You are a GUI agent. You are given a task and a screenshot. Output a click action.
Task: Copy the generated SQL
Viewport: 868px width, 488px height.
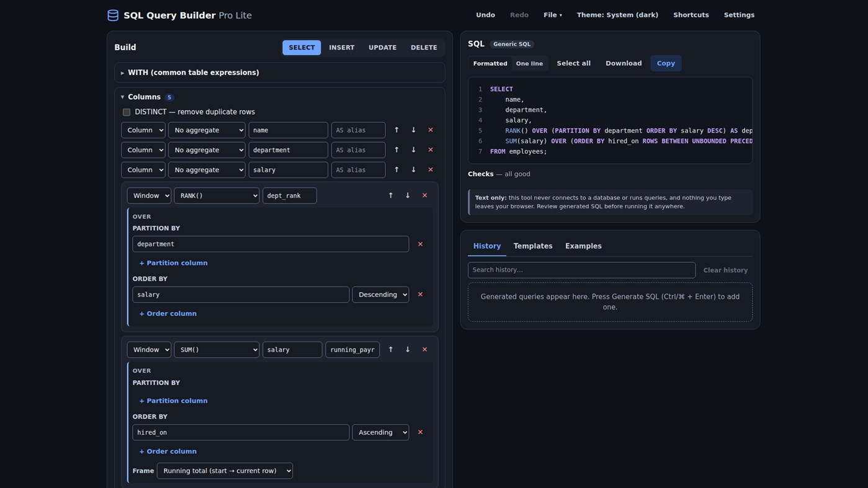click(666, 63)
